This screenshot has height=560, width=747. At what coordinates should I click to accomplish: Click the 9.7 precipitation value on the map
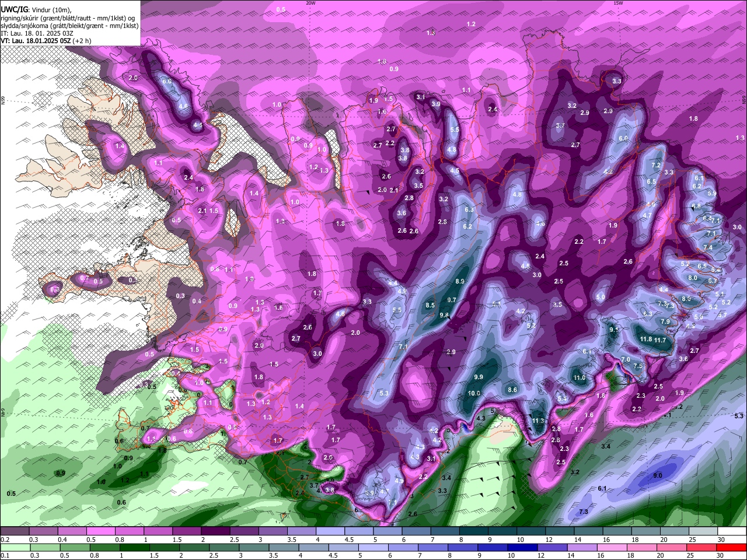[x=452, y=300]
